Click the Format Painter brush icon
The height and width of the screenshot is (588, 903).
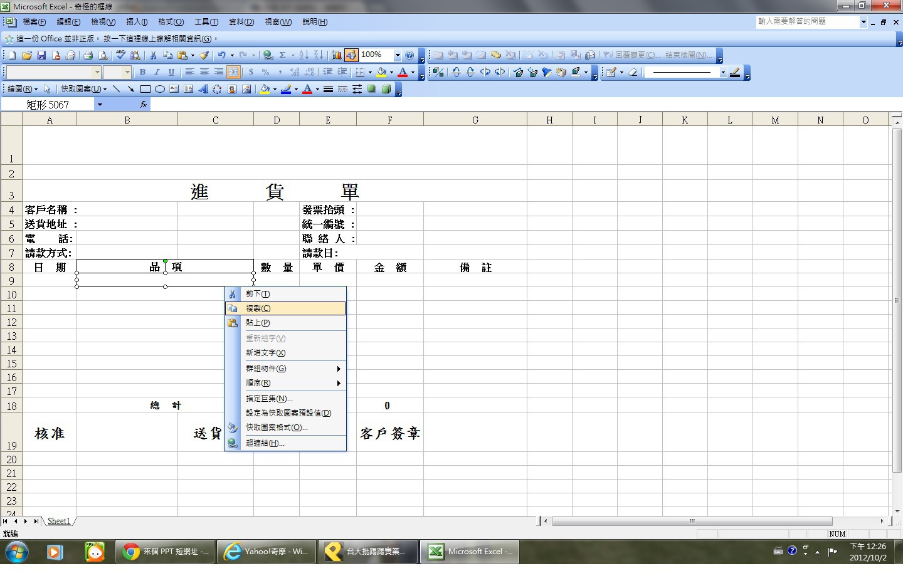click(204, 55)
